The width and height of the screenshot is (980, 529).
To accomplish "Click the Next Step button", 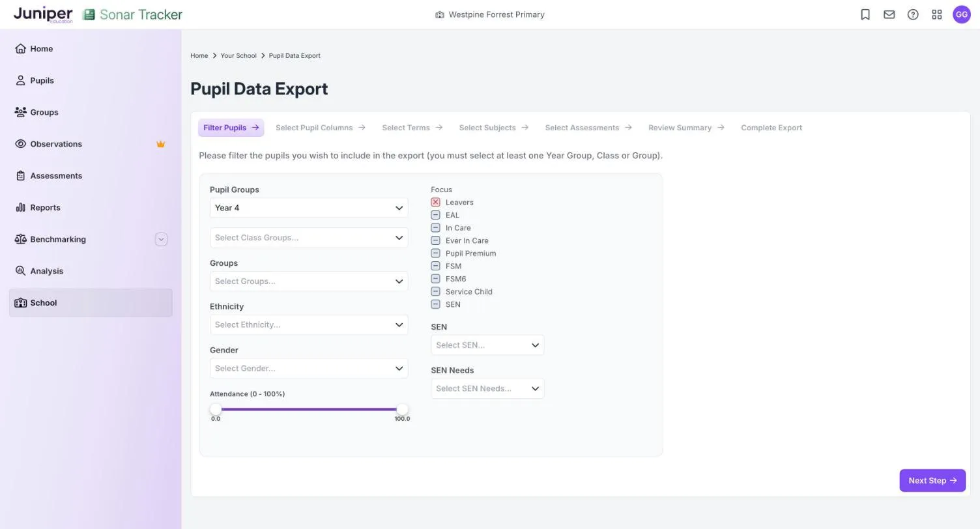I will coord(932,481).
